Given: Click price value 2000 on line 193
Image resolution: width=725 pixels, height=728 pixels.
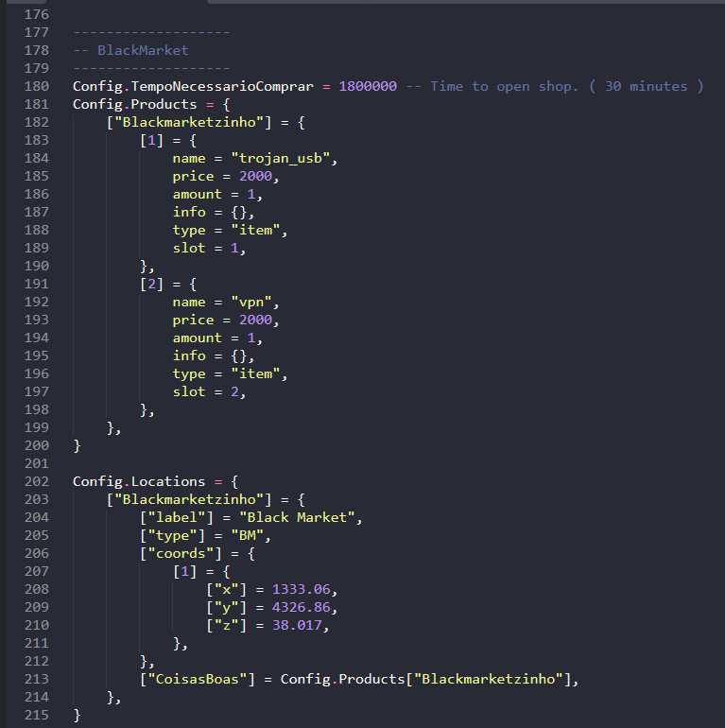Looking at the screenshot, I should (x=256, y=320).
